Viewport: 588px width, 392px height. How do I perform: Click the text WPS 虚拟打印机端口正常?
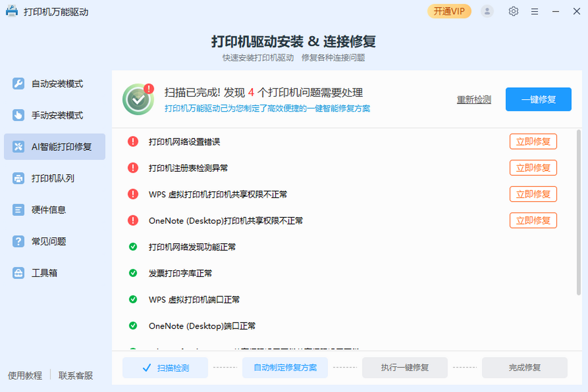[194, 300]
